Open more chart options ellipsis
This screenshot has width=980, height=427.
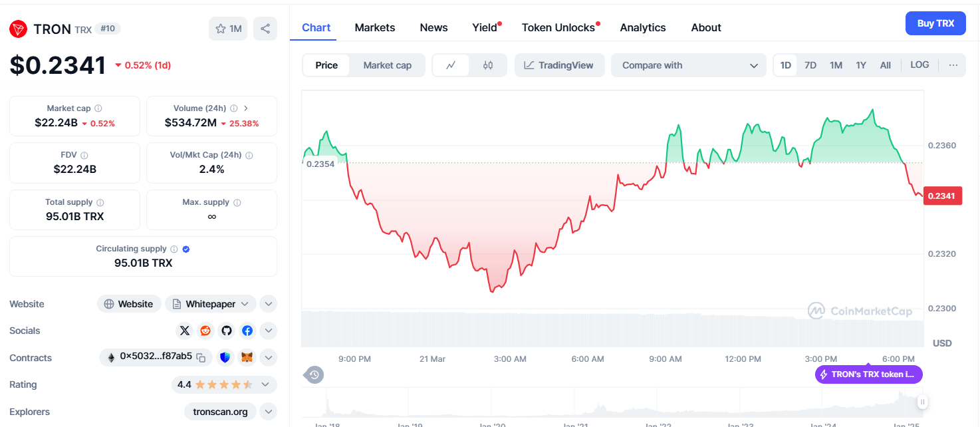[953, 65]
